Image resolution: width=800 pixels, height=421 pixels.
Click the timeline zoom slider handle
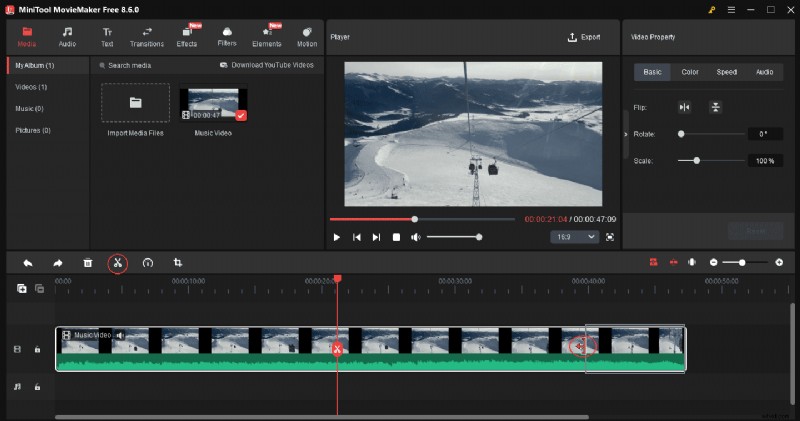point(742,262)
